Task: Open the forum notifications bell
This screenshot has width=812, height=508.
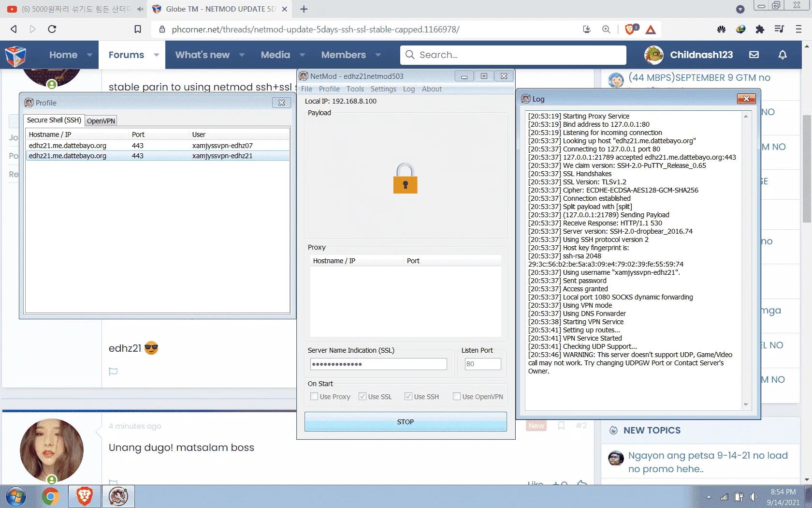Action: [783, 55]
